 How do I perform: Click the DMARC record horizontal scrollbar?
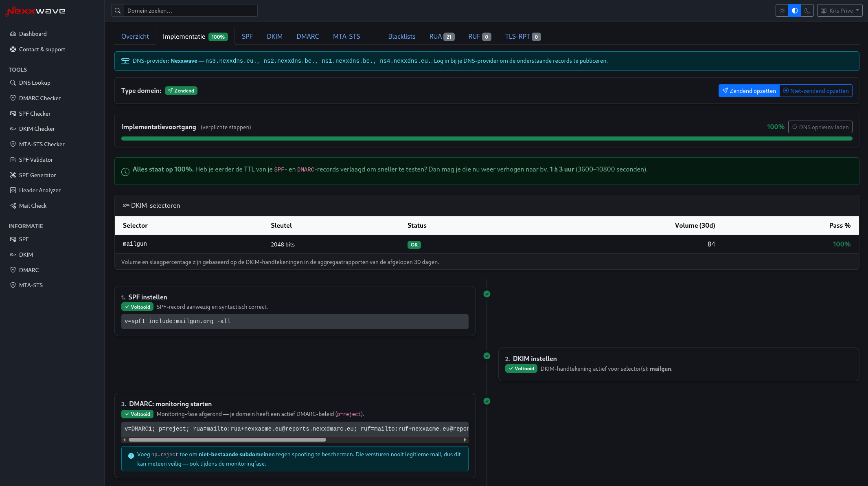(227, 440)
